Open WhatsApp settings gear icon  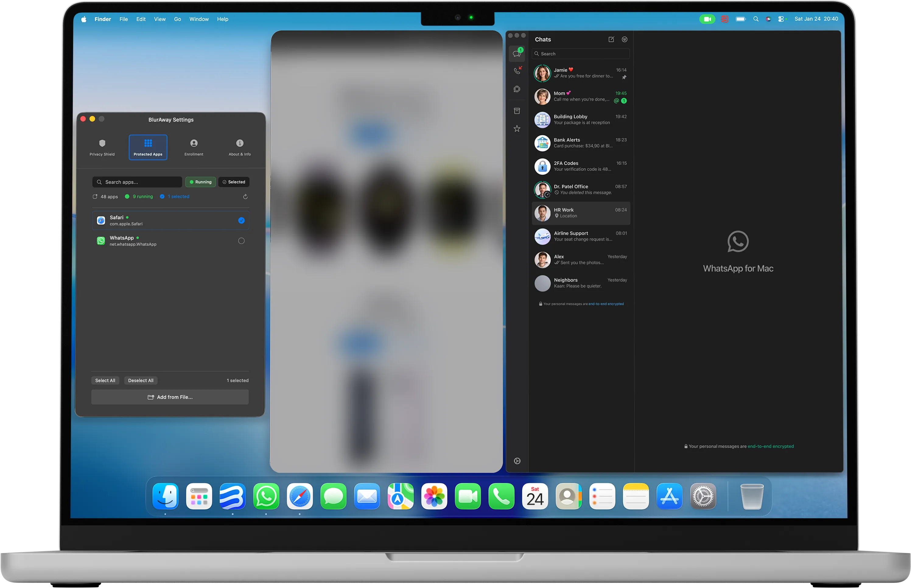517,461
